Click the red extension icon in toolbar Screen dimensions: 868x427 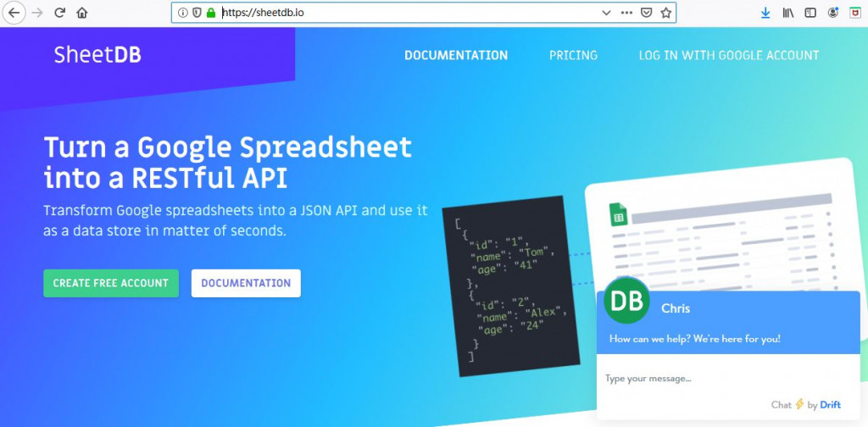click(x=855, y=13)
